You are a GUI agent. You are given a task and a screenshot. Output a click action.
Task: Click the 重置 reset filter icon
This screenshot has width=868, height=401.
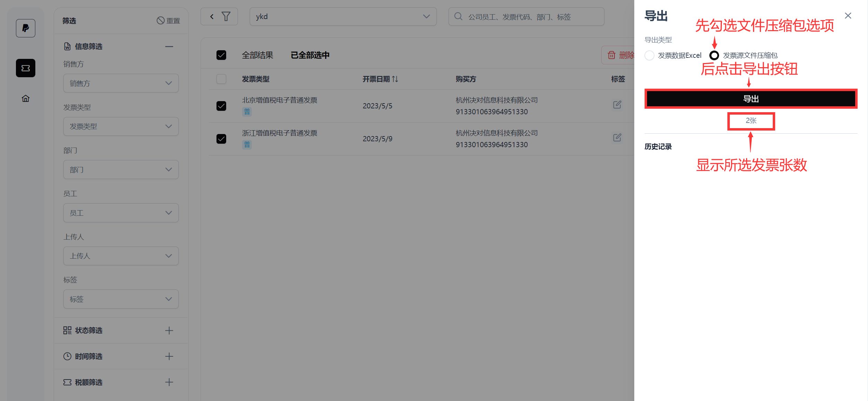pos(160,21)
